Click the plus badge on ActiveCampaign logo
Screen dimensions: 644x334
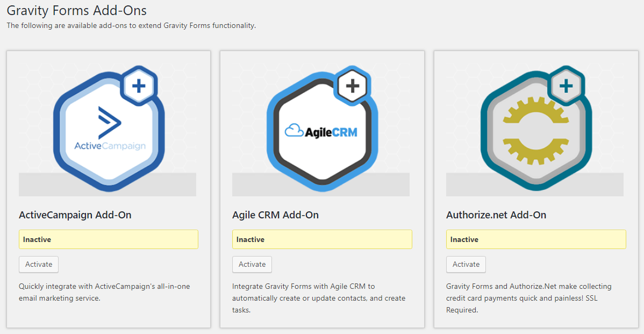tap(139, 86)
